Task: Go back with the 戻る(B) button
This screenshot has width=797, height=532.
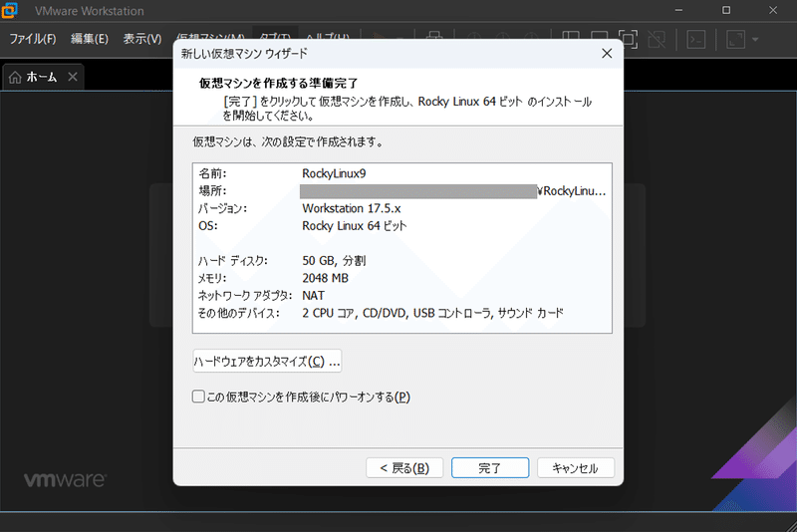Action: (x=404, y=468)
